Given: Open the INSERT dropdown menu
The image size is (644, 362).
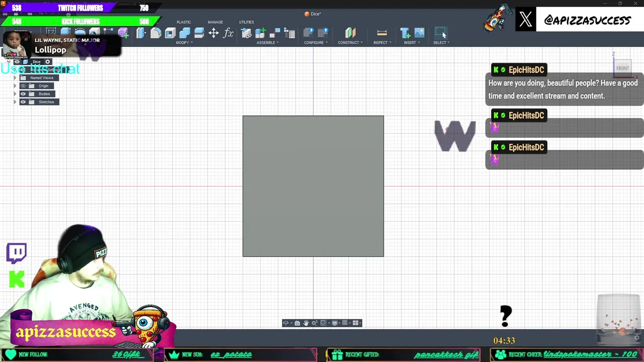Looking at the screenshot, I should 412,43.
